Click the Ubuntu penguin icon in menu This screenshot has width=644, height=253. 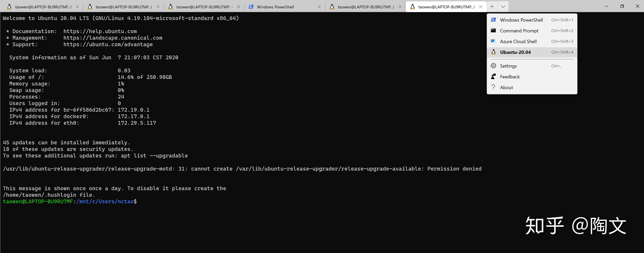pos(493,52)
